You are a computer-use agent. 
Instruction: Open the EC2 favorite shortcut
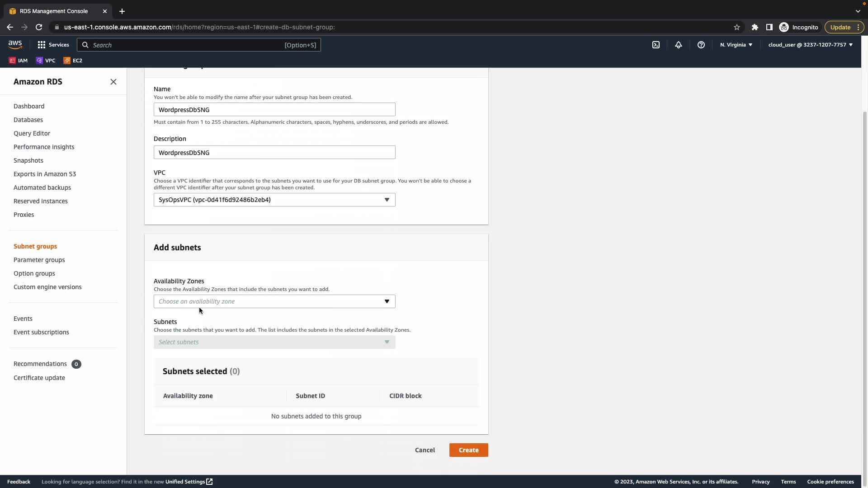tap(73, 61)
